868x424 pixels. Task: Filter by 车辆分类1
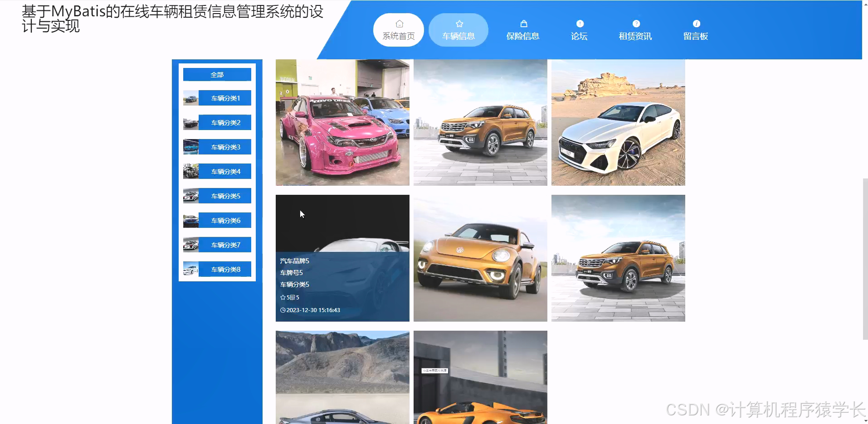(x=217, y=98)
